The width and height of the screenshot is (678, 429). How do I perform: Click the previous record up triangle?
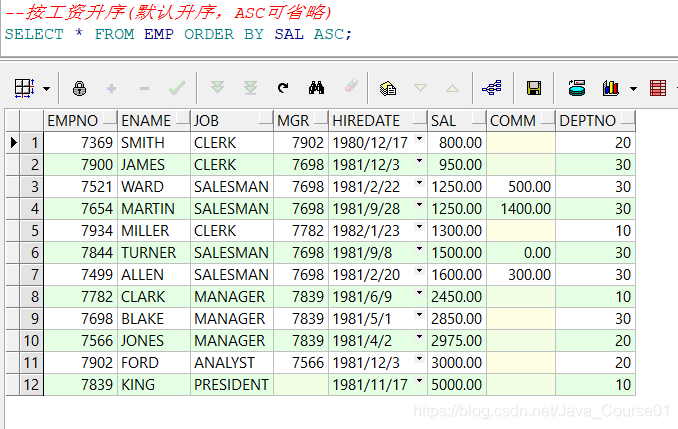pyautogui.click(x=452, y=88)
